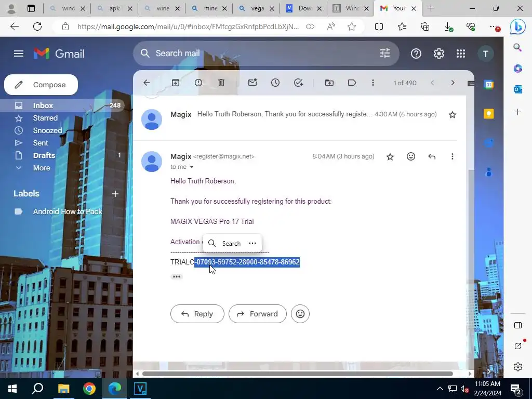532x399 pixels.
Task: Expand the collapsed 4:30 AM Magix message
Action: coord(284,114)
